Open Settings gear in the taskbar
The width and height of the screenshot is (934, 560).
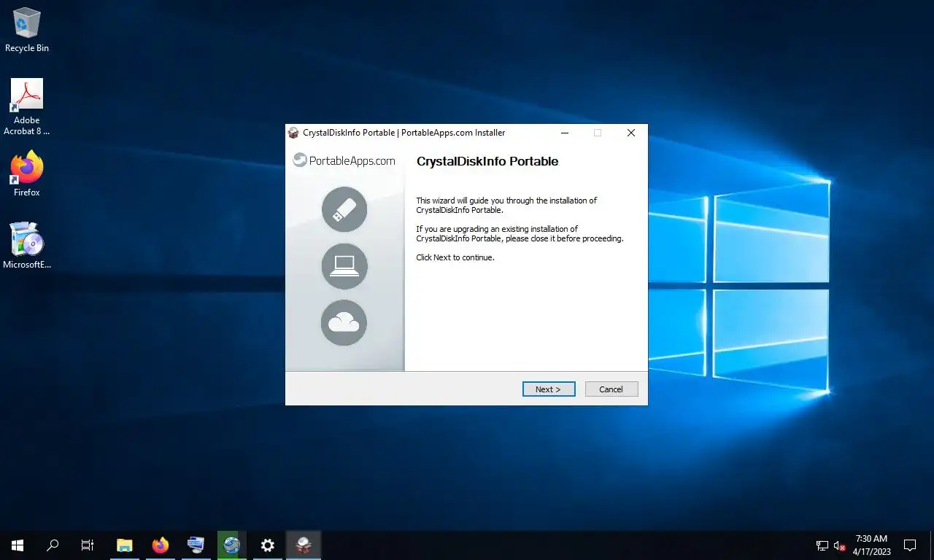tap(268, 545)
